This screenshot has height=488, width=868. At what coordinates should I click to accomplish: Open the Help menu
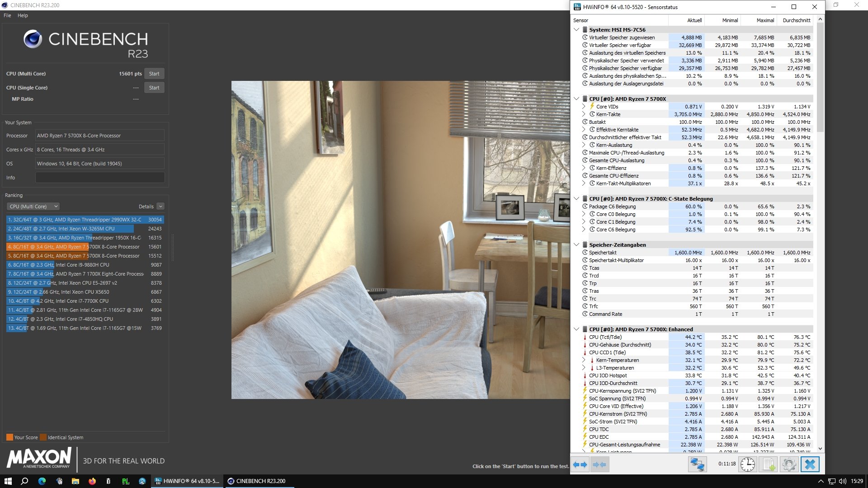point(23,15)
